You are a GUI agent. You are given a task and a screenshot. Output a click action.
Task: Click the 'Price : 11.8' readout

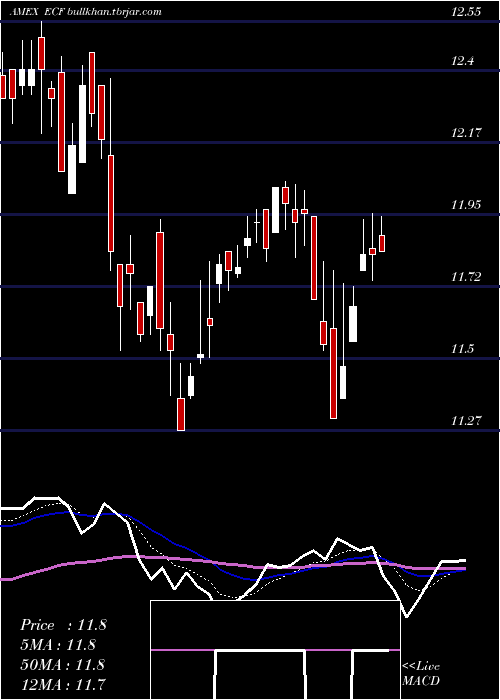pyautogui.click(x=63, y=625)
